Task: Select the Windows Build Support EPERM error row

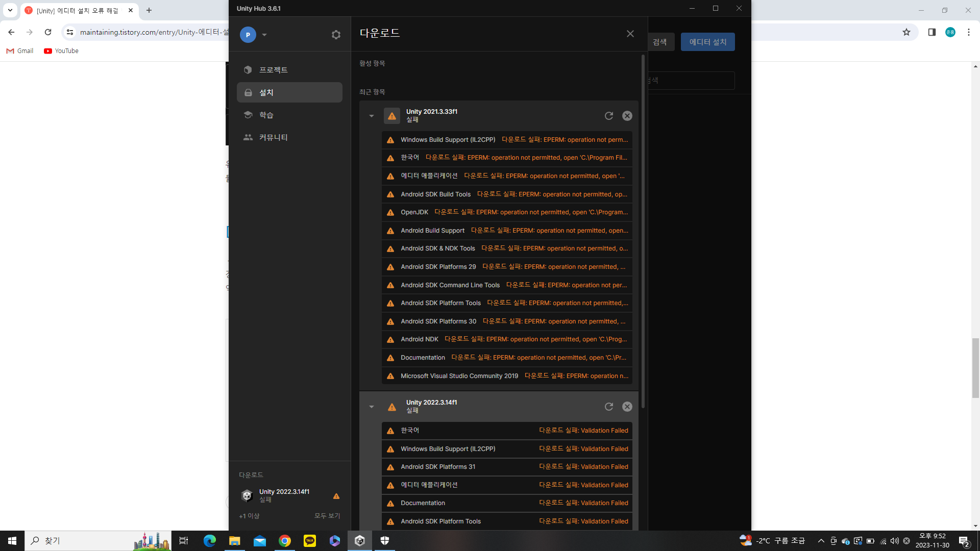Action: click(x=507, y=140)
